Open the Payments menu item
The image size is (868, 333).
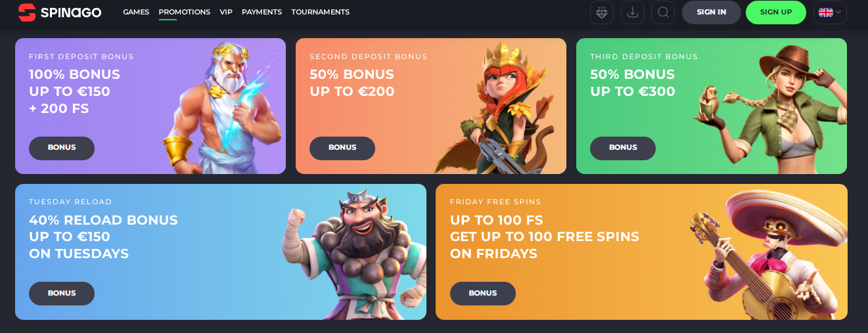click(x=262, y=12)
